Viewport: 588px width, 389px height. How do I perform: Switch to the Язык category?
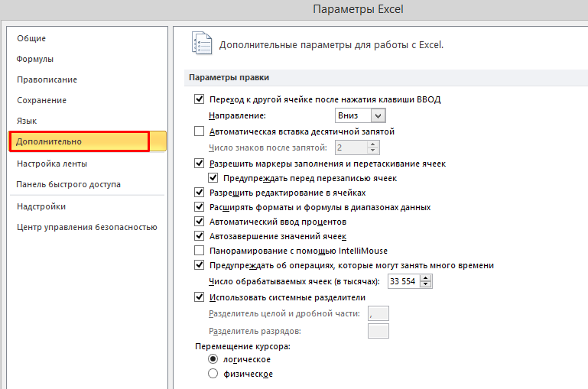click(x=27, y=121)
